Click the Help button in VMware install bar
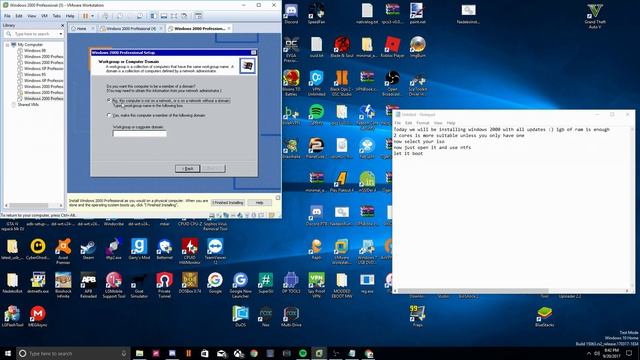This screenshot has width=640, height=360. click(x=259, y=202)
